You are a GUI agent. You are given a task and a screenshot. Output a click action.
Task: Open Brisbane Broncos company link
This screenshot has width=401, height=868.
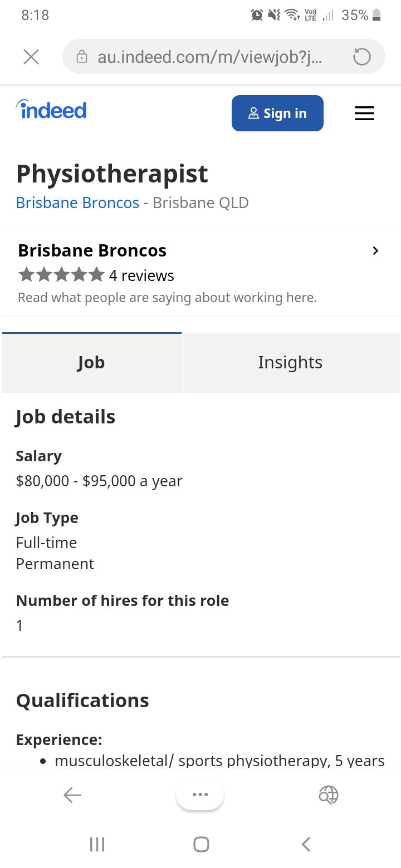[x=77, y=203]
